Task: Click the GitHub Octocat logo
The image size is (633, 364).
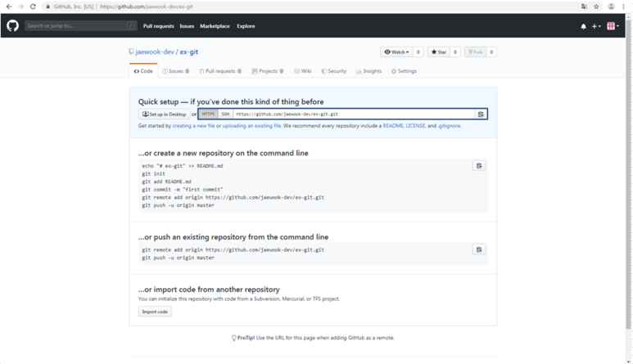Action: pyautogui.click(x=12, y=26)
